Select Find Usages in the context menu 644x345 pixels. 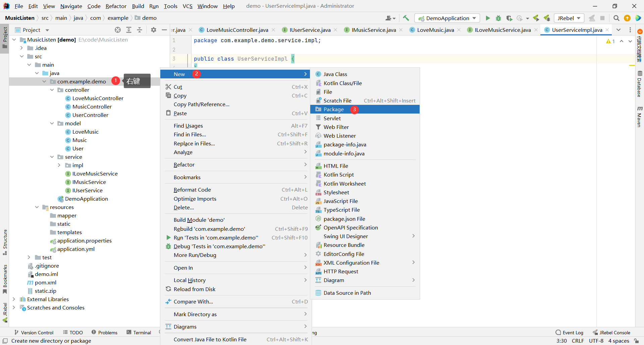coord(236,126)
